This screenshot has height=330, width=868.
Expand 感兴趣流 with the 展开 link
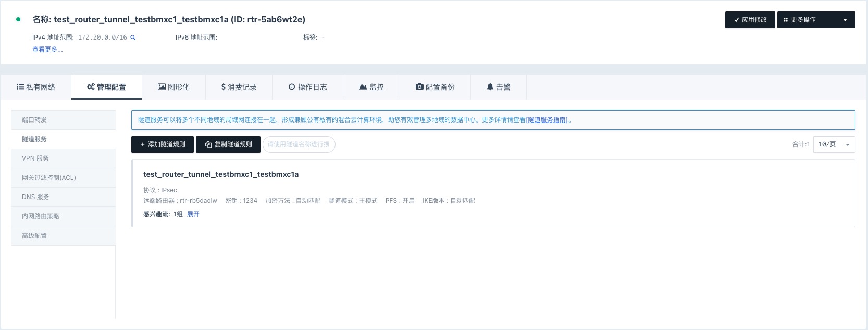193,214
